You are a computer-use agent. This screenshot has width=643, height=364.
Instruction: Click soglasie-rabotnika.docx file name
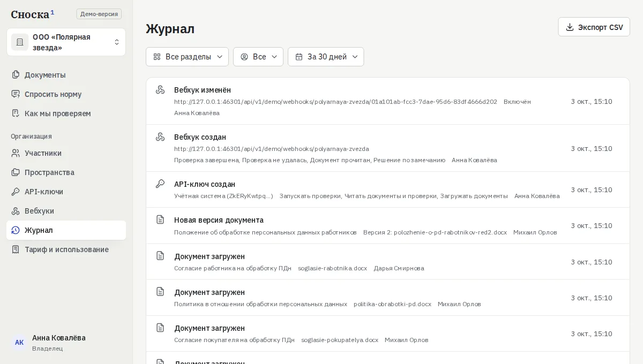click(333, 268)
